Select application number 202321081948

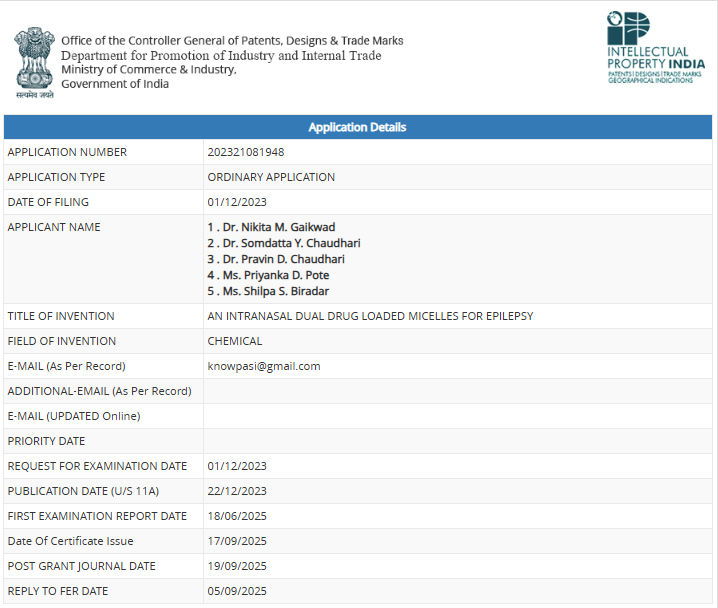pos(245,152)
